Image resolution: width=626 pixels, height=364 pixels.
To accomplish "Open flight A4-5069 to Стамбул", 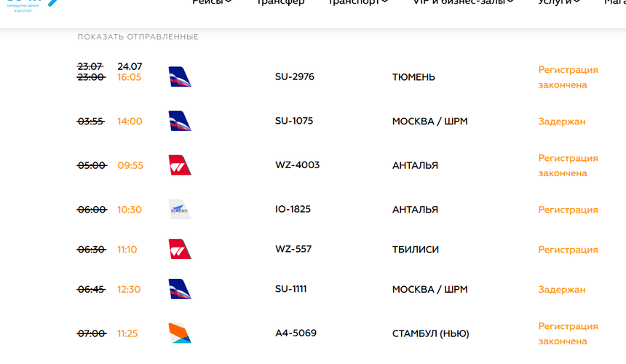I will 296,333.
